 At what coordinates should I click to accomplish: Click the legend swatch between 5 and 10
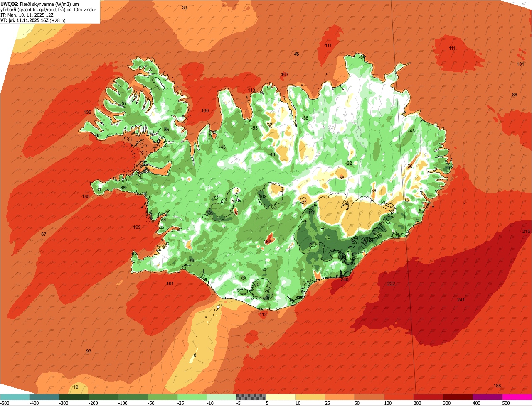tap(280, 397)
